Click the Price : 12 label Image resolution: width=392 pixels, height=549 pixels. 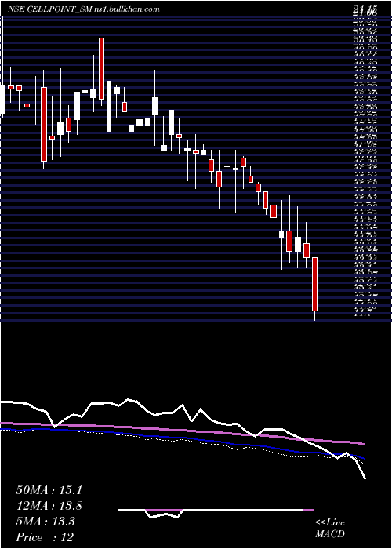coord(45,537)
